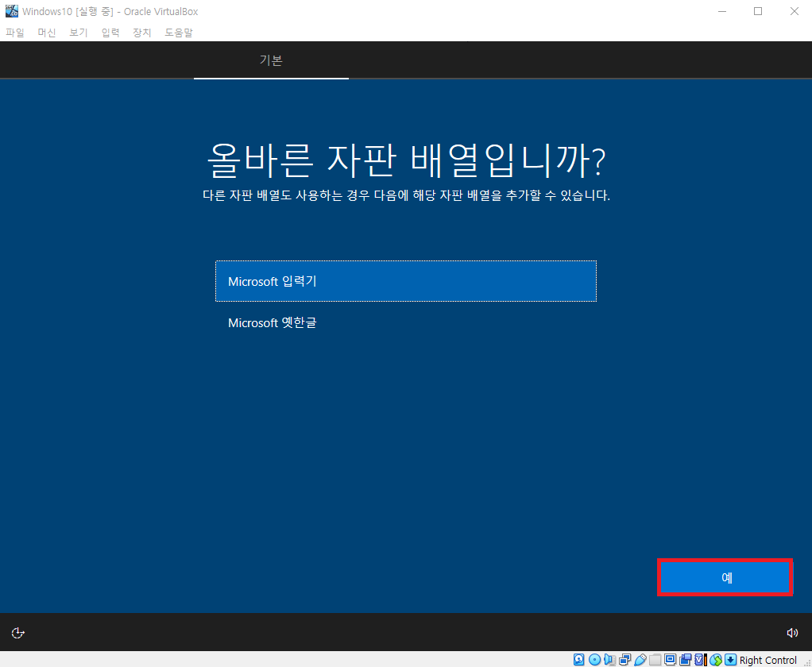Select the Microsoft 입력기 keyboard layout
This screenshot has height=667, width=812.
click(406, 281)
